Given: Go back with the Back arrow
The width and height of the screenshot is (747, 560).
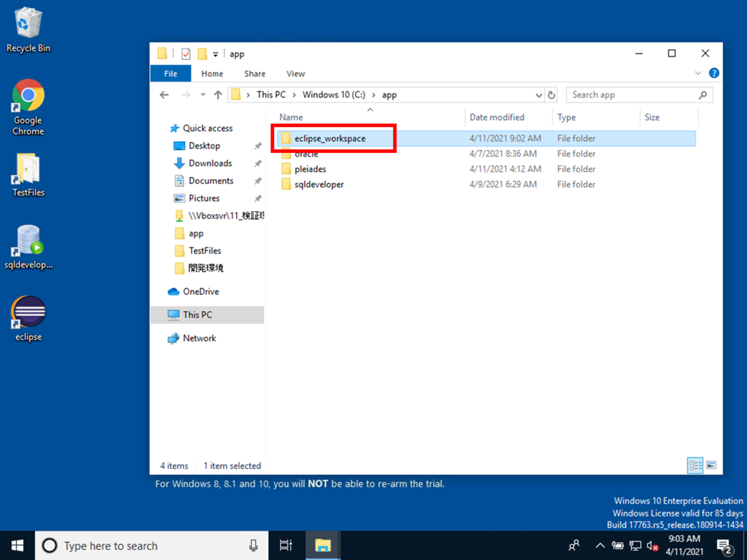Looking at the screenshot, I should (164, 95).
